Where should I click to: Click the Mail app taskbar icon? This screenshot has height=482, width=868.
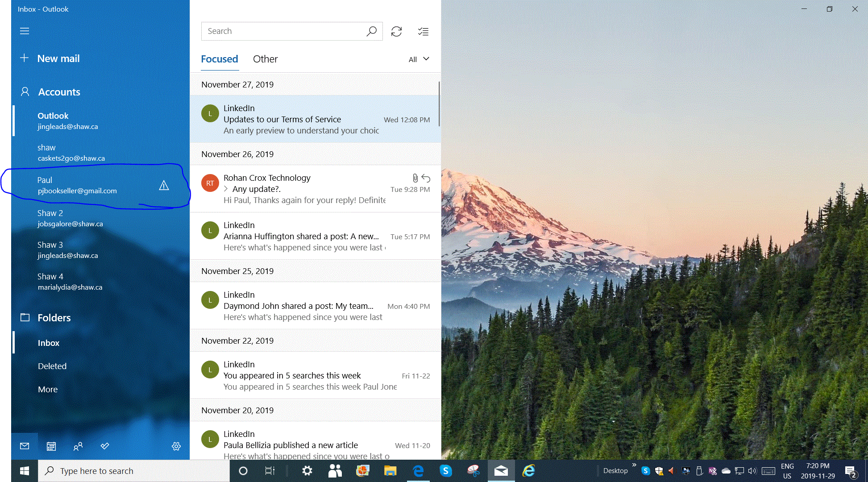tap(501, 471)
